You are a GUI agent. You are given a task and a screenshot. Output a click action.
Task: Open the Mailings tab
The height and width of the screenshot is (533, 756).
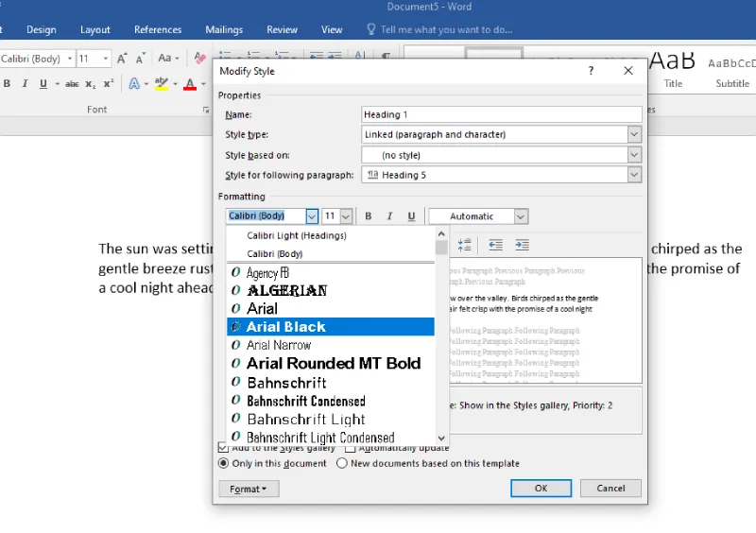(x=224, y=29)
